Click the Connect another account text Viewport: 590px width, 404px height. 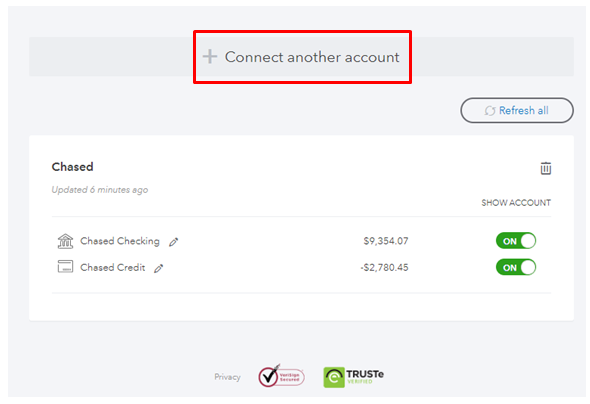[x=312, y=57]
